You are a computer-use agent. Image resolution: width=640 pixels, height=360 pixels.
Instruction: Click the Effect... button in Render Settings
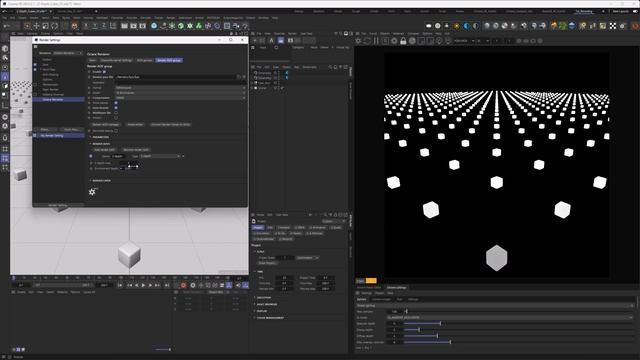45,129
